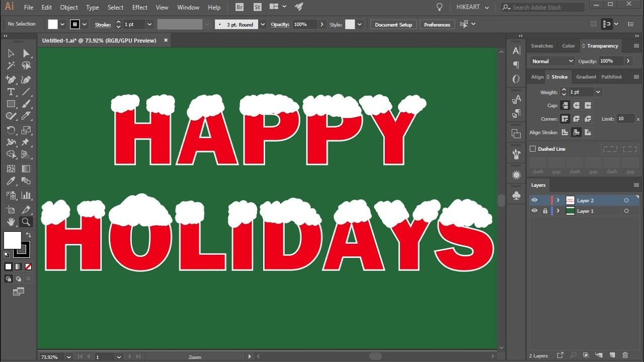Open the Effect menu
The width and height of the screenshot is (644, 362).
(x=140, y=7)
